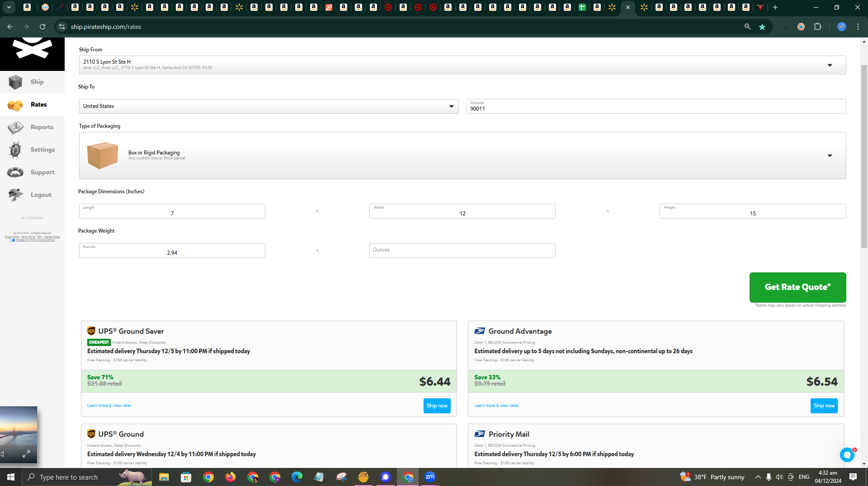
Task: Switch to the green spreadsheet tab
Action: [x=582, y=7]
